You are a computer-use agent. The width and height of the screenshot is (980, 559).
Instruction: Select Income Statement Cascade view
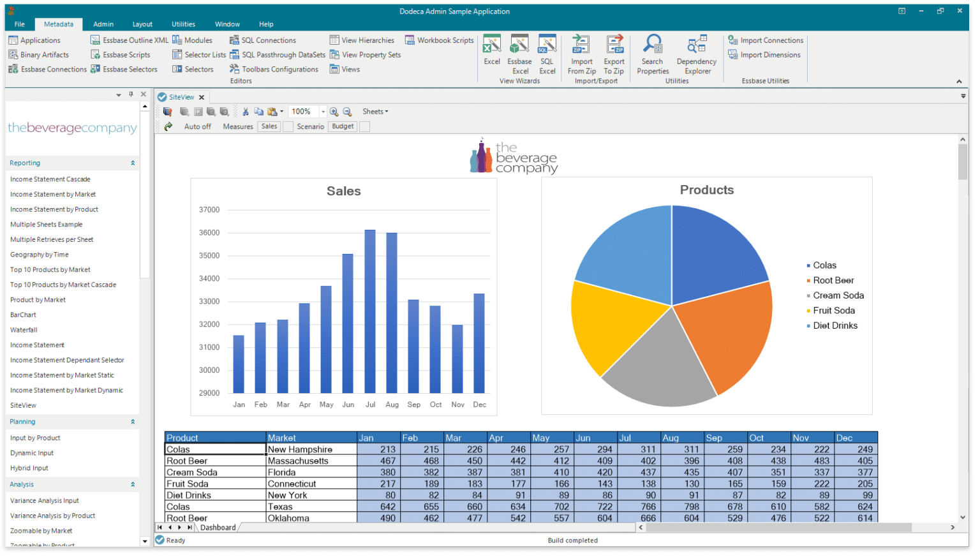pos(50,179)
